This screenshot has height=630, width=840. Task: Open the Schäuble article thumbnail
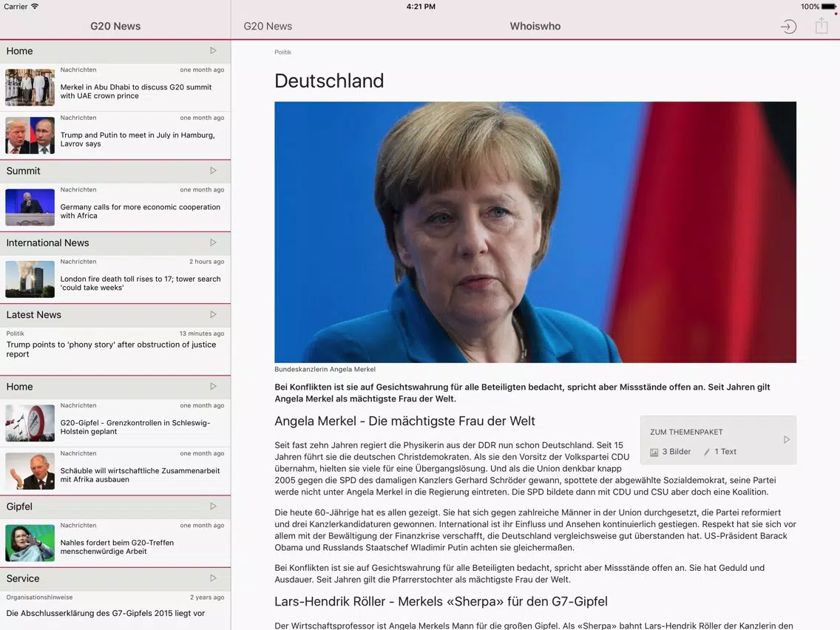coord(30,471)
